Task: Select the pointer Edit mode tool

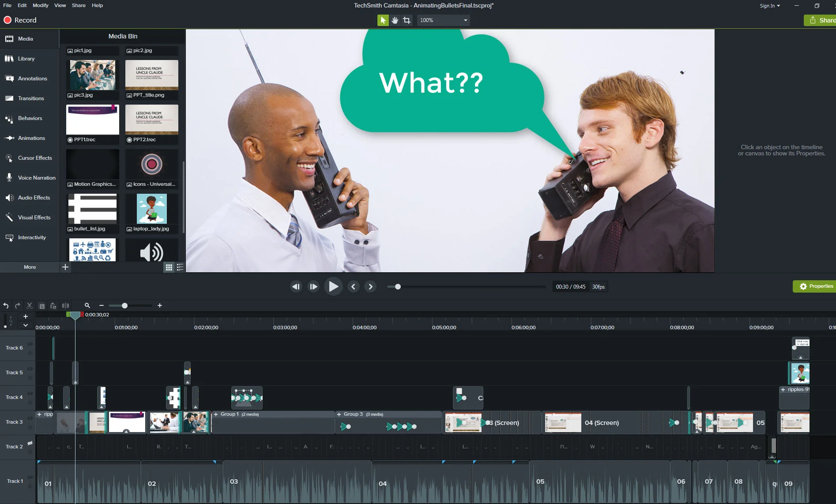Action: (x=383, y=20)
